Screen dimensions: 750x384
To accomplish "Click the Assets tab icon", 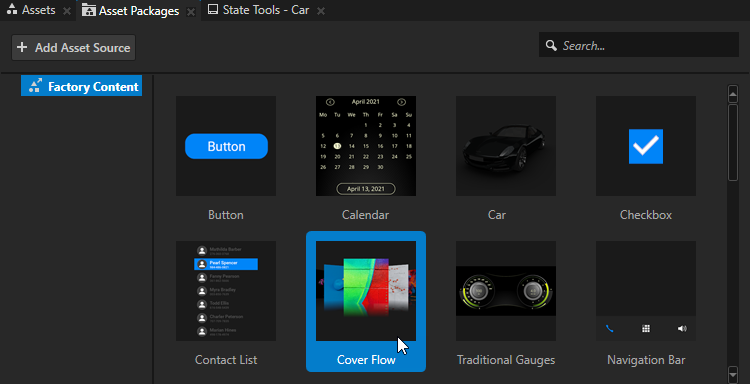I will coord(12,10).
